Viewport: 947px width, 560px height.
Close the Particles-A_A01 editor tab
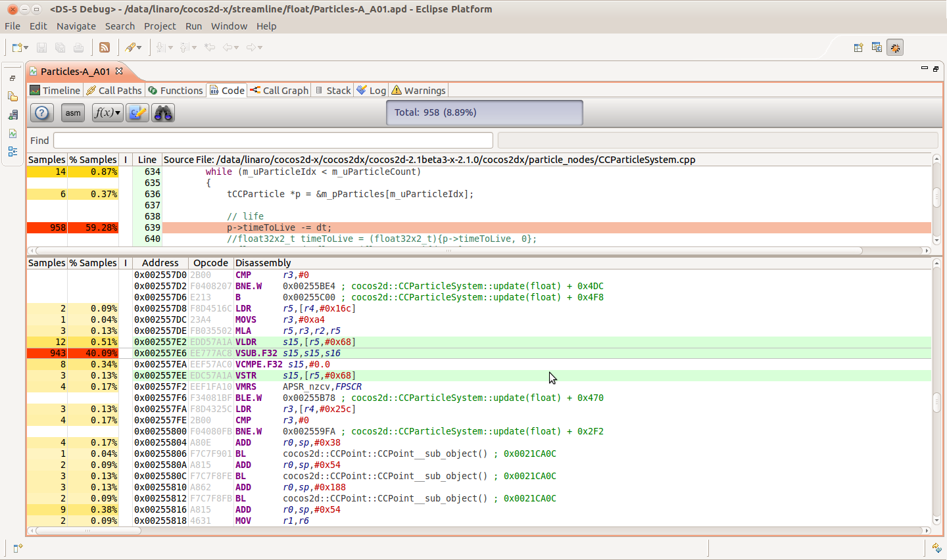(119, 71)
